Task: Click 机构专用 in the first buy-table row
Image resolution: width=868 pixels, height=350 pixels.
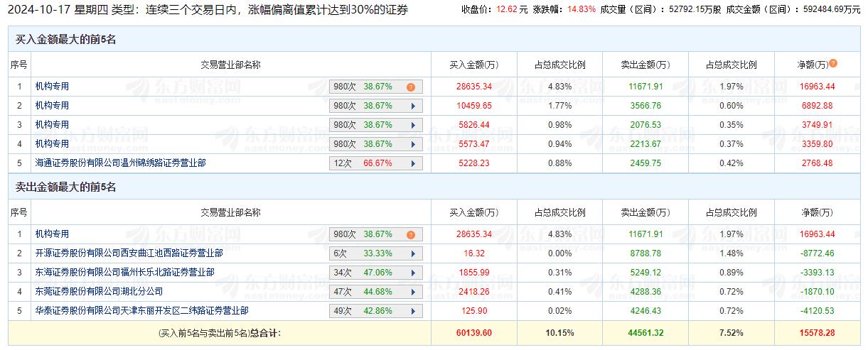Action: tap(52, 86)
